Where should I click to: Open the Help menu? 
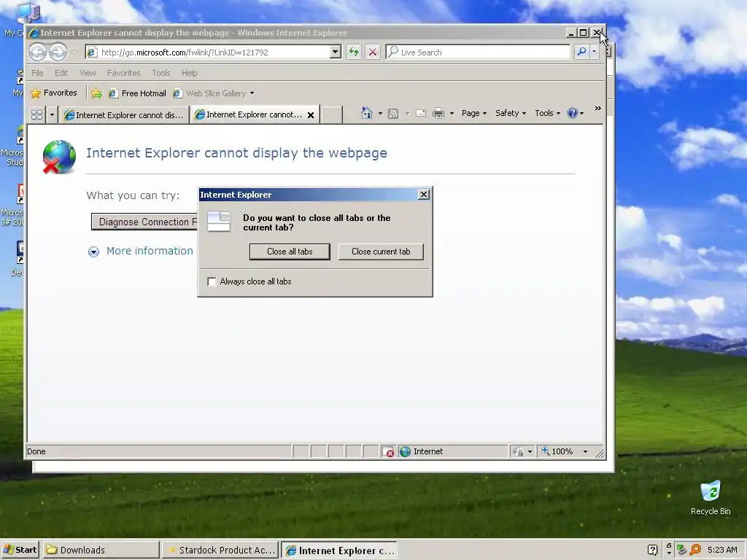tap(189, 73)
